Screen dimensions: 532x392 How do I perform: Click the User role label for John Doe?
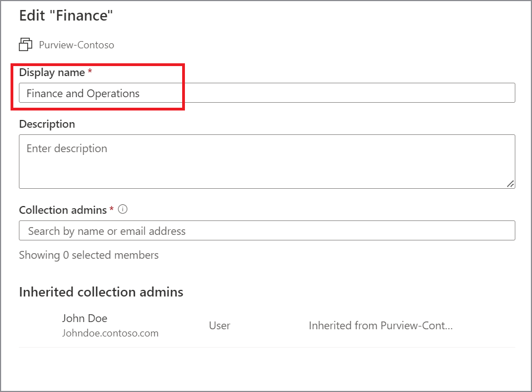[x=219, y=326]
